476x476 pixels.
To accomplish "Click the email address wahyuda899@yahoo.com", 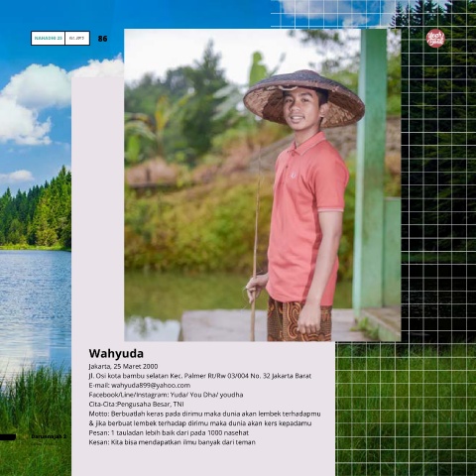I will pyautogui.click(x=151, y=385).
